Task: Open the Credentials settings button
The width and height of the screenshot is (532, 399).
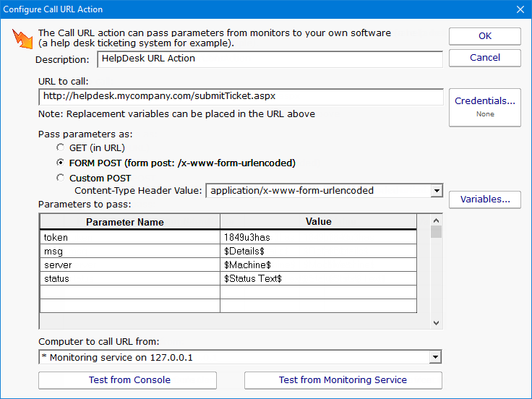Action: point(484,107)
